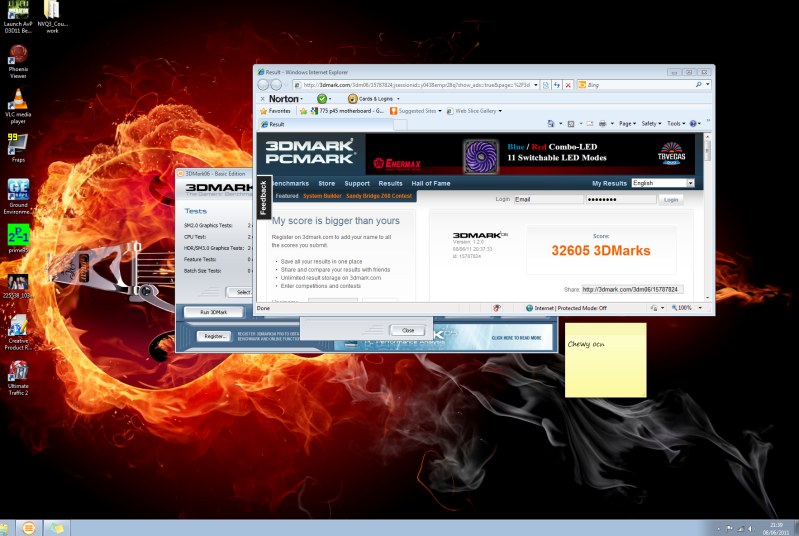Open the 225538 photo file on desktop

pyautogui.click(x=18, y=285)
